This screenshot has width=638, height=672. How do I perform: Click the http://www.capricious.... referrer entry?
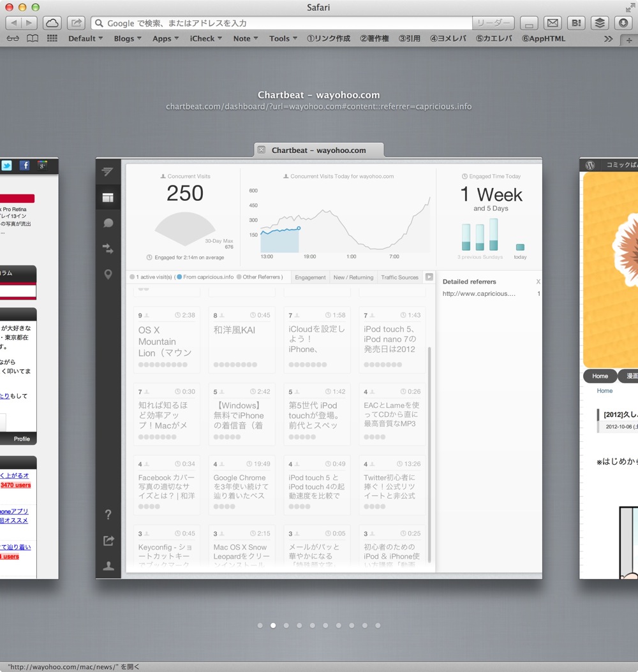[x=479, y=293]
